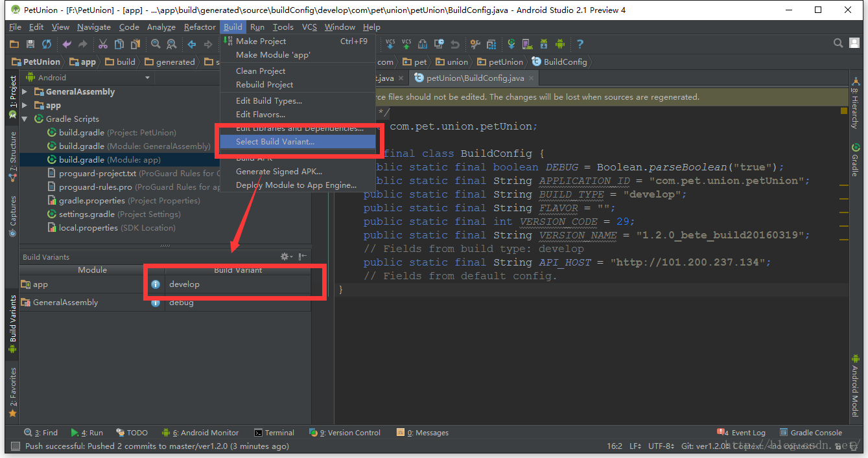Toggle the Terminal tool window
Screen dimensions: 868x458
point(274,433)
